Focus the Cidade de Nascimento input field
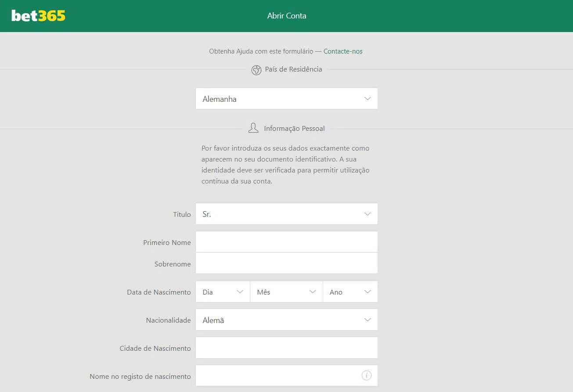This screenshot has width=573, height=392. click(x=286, y=348)
